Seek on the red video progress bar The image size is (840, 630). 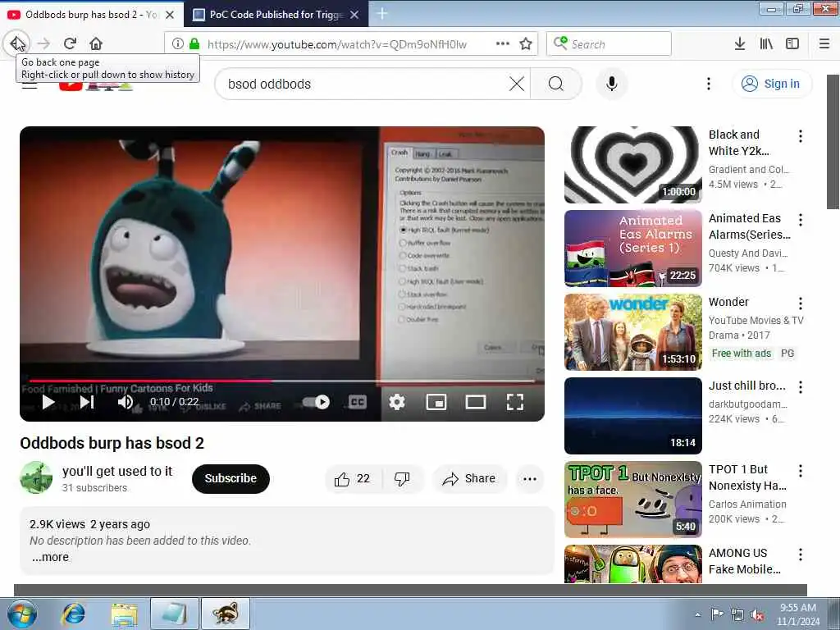pyautogui.click(x=282, y=381)
